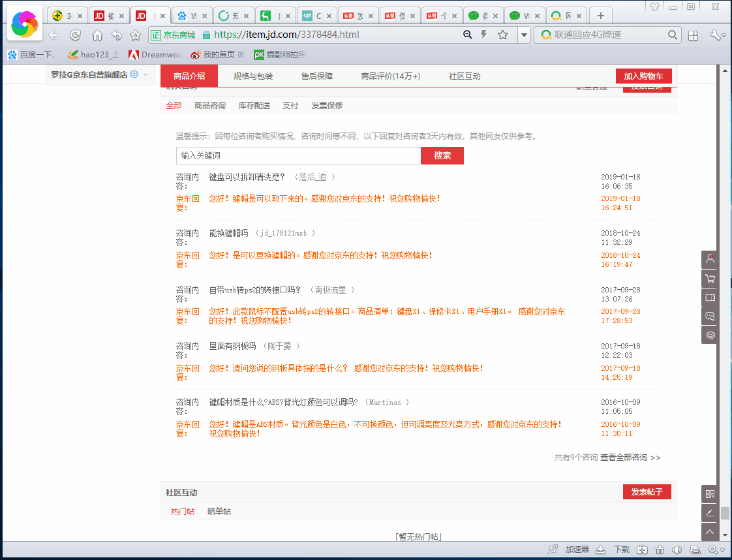The height and width of the screenshot is (560, 732).
Task: Open the 我的首页 Weibo bookmark
Action: pyautogui.click(x=217, y=55)
